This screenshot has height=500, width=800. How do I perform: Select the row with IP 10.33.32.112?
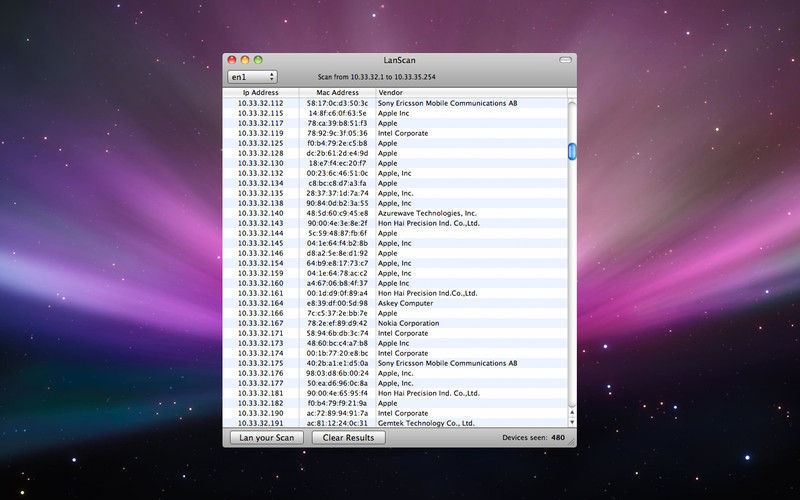pyautogui.click(x=260, y=103)
